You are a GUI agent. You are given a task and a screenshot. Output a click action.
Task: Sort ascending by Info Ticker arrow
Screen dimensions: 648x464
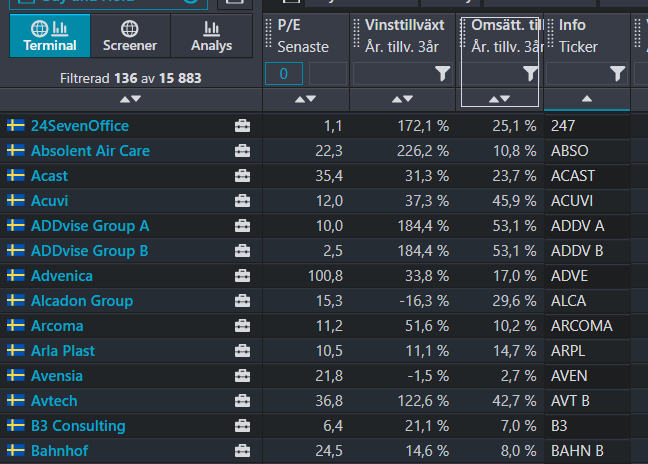[587, 99]
